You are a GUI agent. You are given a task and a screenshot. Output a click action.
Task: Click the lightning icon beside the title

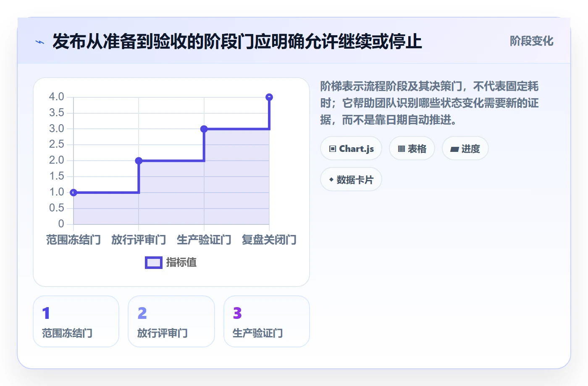coord(40,42)
